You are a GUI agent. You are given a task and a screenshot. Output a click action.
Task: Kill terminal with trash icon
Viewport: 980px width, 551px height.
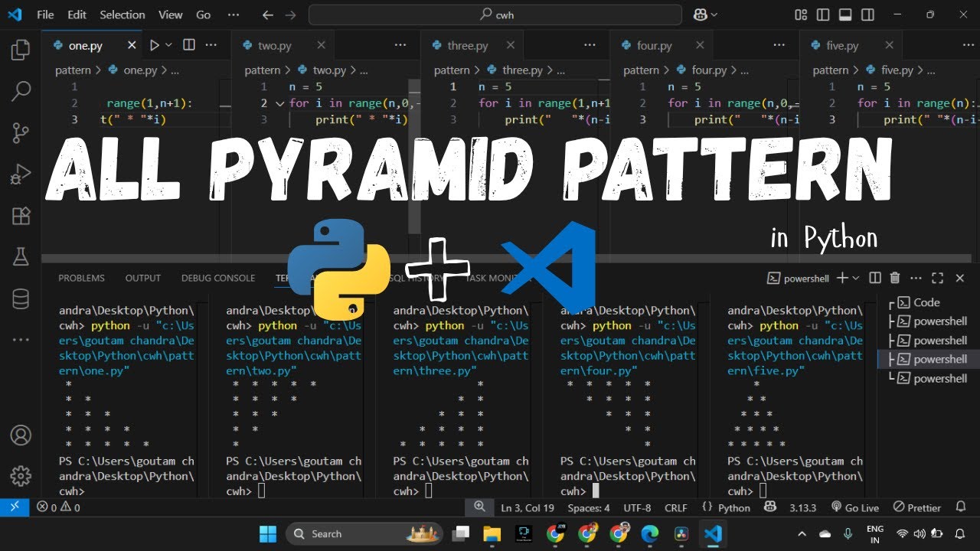[895, 278]
